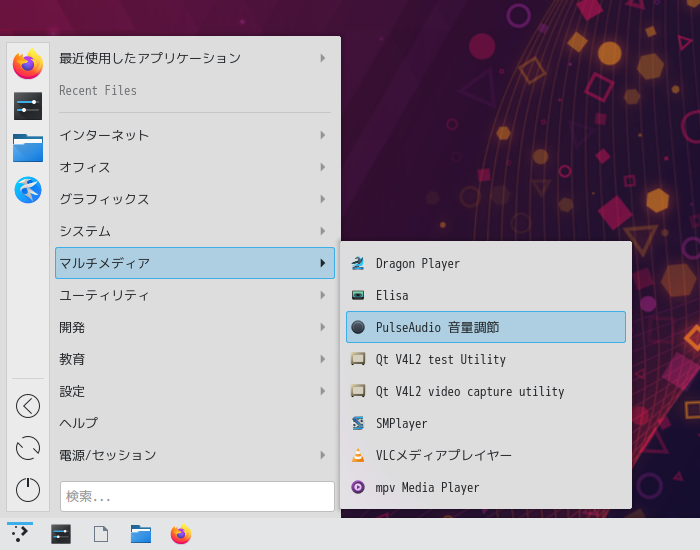This screenshot has height=550, width=700.
Task: Expand the グラフィックス submenu arrow
Action: [323, 199]
